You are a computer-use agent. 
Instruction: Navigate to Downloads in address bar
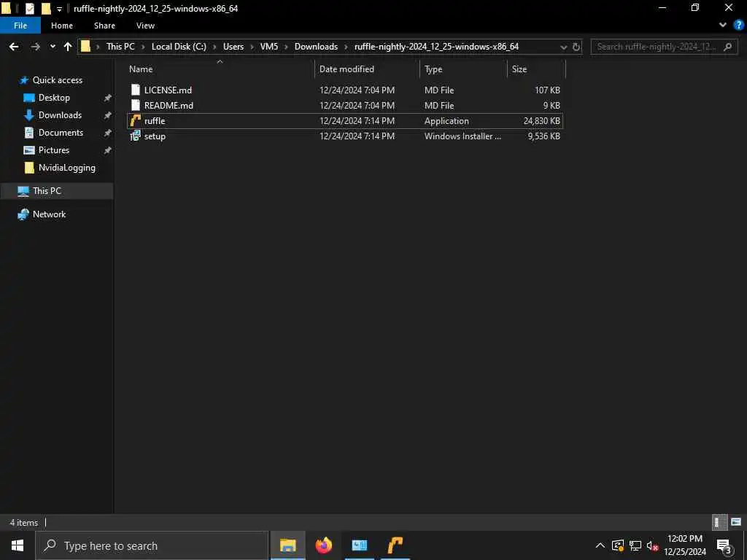point(316,47)
